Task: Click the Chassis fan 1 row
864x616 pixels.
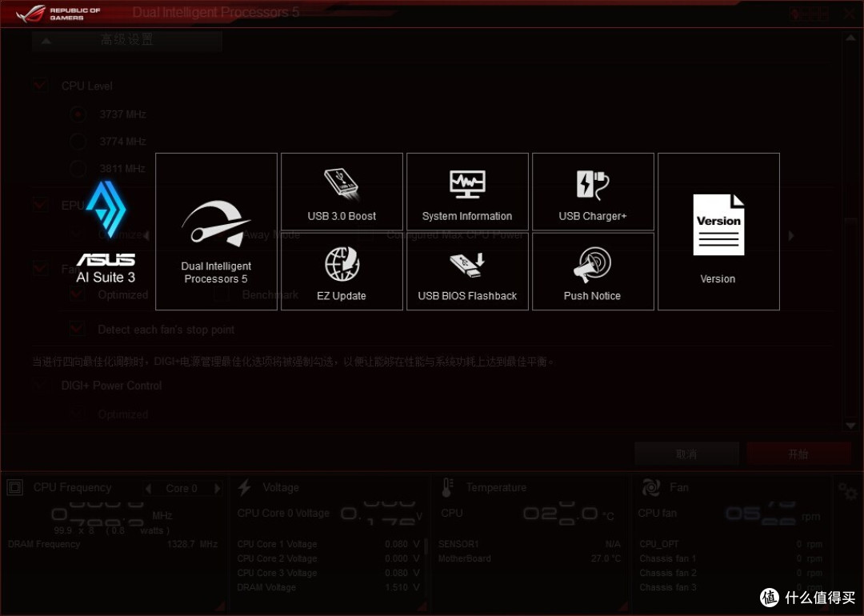Action: (730, 558)
